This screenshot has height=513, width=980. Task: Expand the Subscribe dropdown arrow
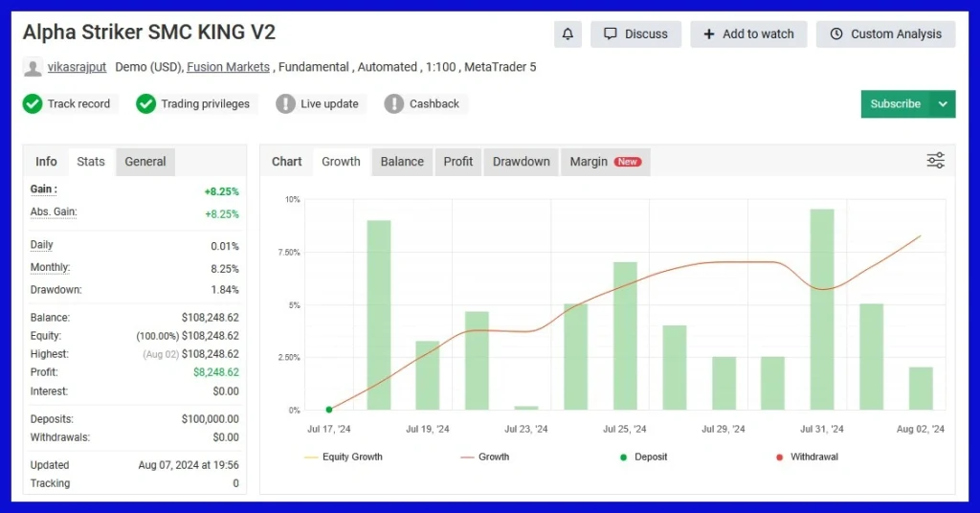pyautogui.click(x=943, y=103)
